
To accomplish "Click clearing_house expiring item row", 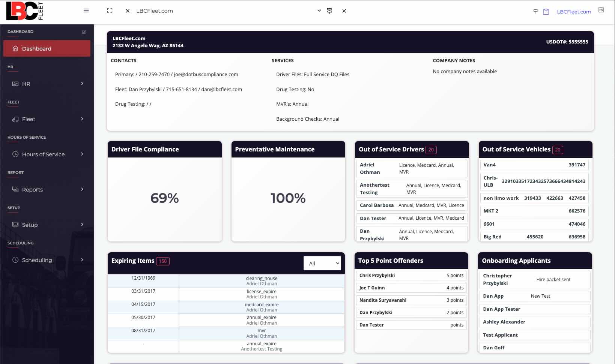I will click(x=226, y=281).
